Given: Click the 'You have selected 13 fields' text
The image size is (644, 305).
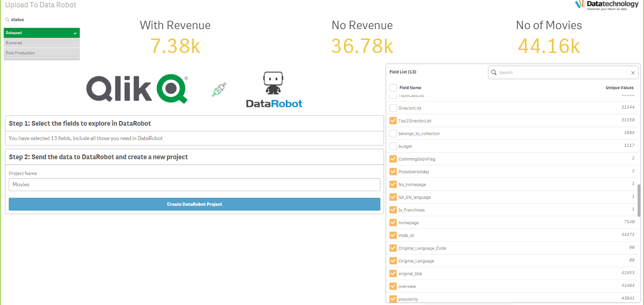Looking at the screenshot, I should point(86,138).
